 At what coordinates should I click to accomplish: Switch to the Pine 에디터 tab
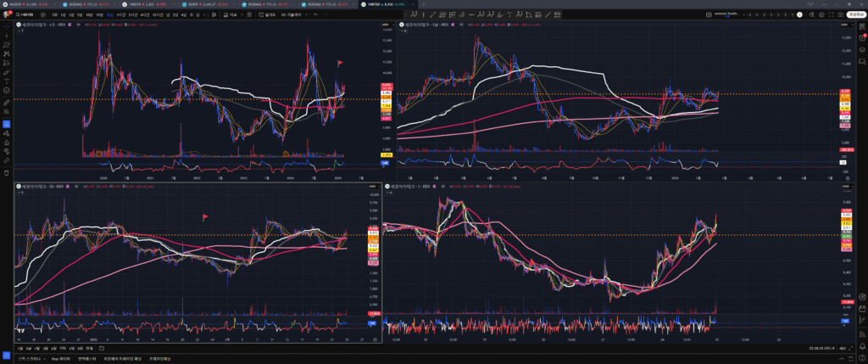pyautogui.click(x=58, y=359)
